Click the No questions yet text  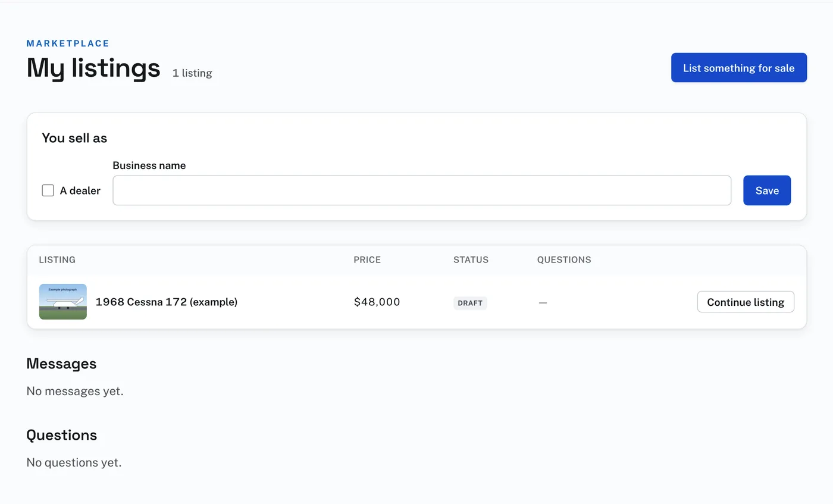(x=74, y=462)
